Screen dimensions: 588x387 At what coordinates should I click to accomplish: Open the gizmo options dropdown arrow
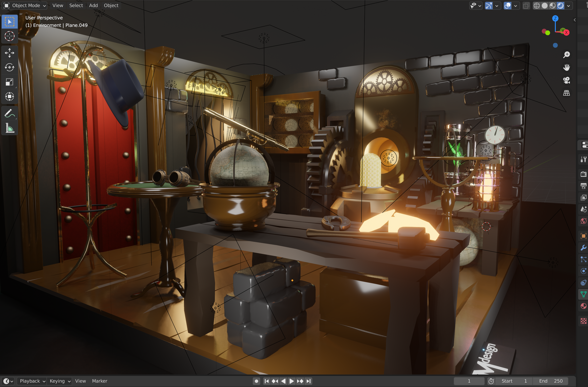(497, 5)
